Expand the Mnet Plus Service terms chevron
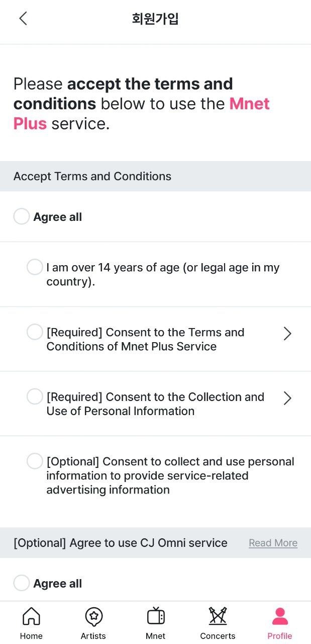311x644 pixels. click(x=287, y=334)
